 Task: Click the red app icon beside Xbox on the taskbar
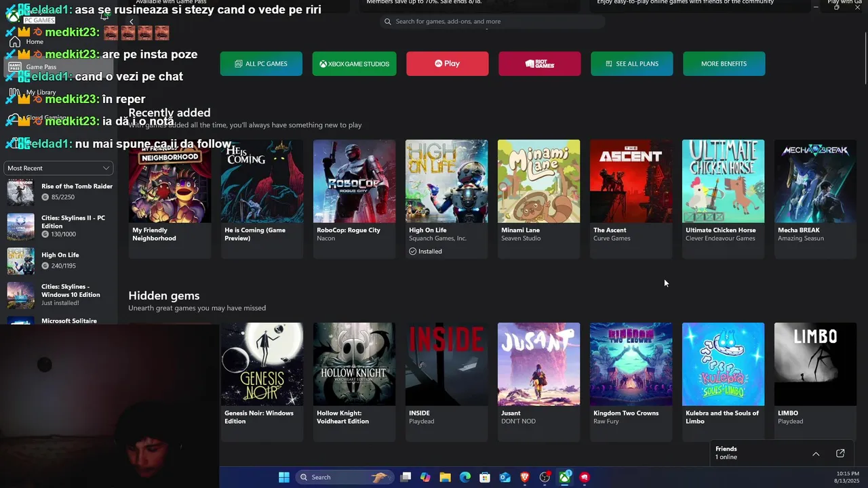585,477
